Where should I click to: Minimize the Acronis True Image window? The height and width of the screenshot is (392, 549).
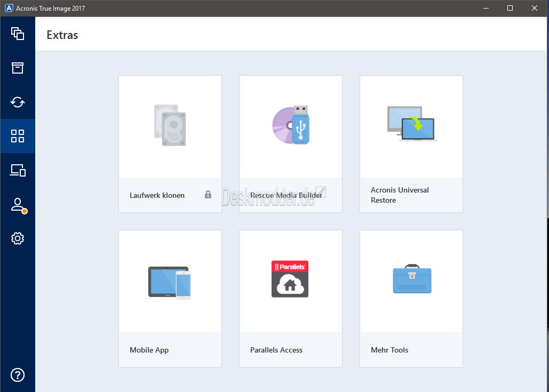[486, 8]
